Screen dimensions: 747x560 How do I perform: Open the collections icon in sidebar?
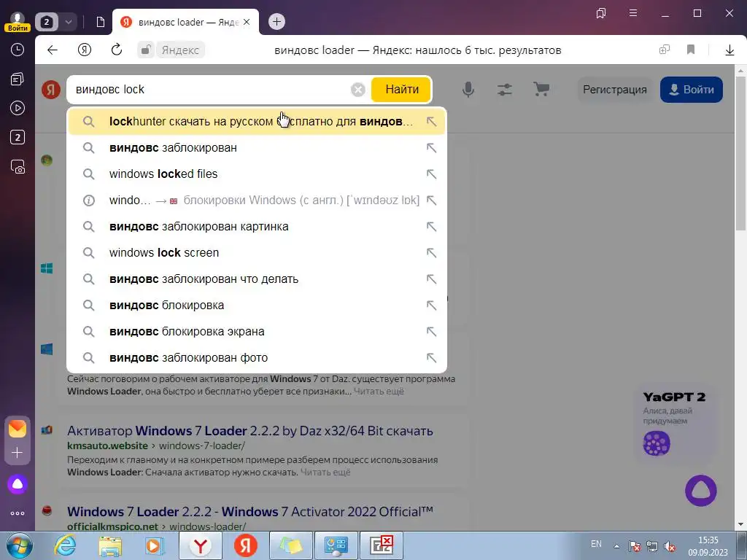click(x=18, y=79)
